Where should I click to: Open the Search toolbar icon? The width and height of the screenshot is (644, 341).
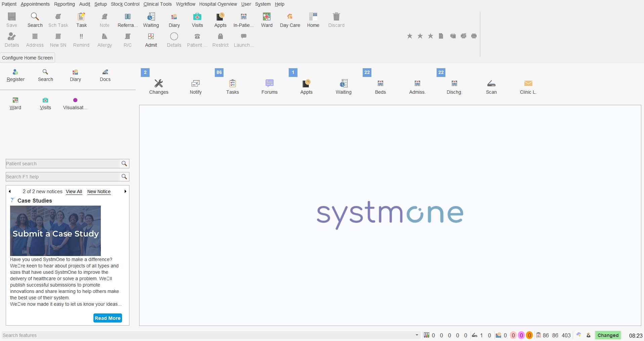(x=35, y=20)
